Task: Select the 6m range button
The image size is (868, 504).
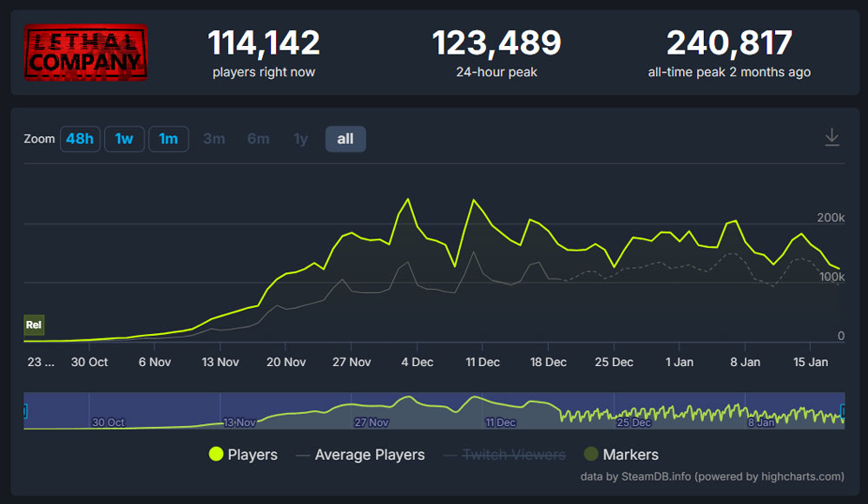Action: coord(258,138)
